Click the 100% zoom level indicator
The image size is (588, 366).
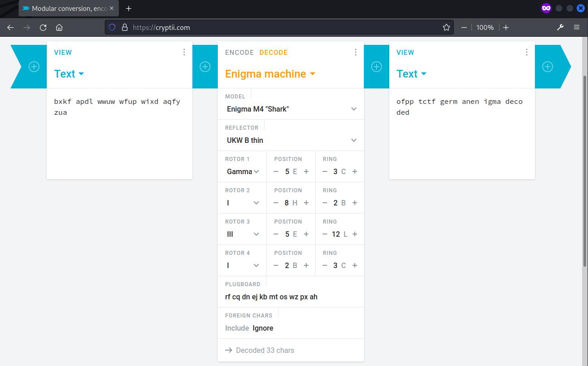coord(485,27)
